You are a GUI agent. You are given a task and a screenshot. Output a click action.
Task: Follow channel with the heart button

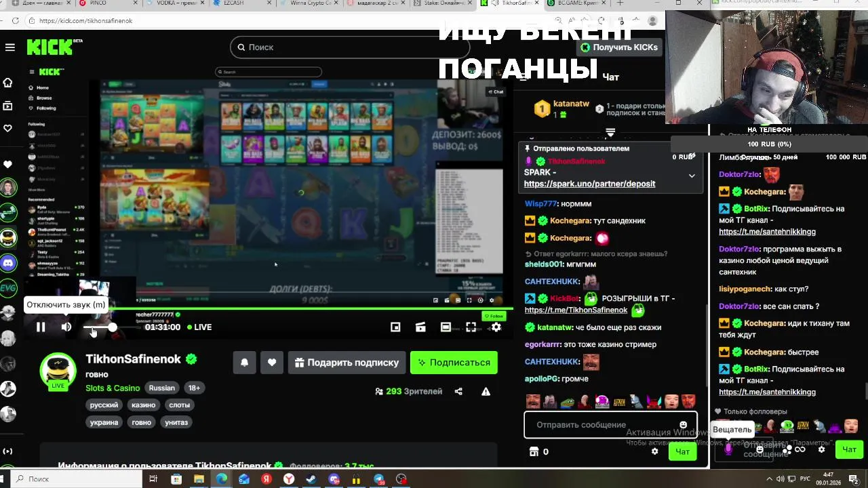point(272,363)
